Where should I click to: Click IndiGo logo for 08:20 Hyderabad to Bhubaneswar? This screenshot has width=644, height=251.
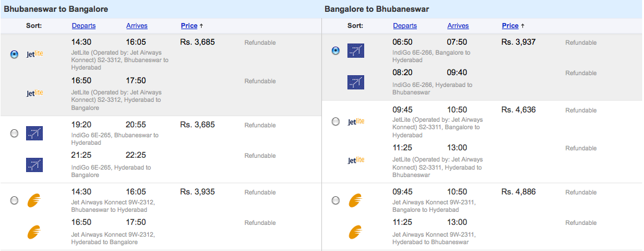tap(356, 82)
